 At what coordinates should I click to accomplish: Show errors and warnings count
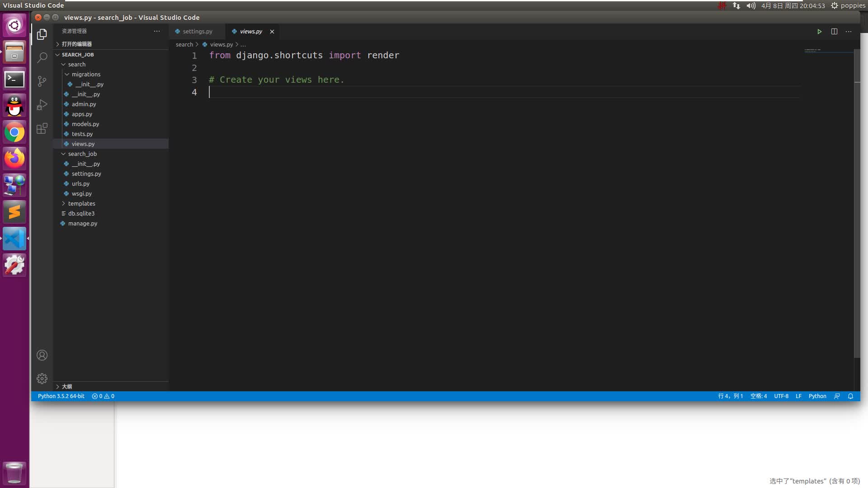103,396
